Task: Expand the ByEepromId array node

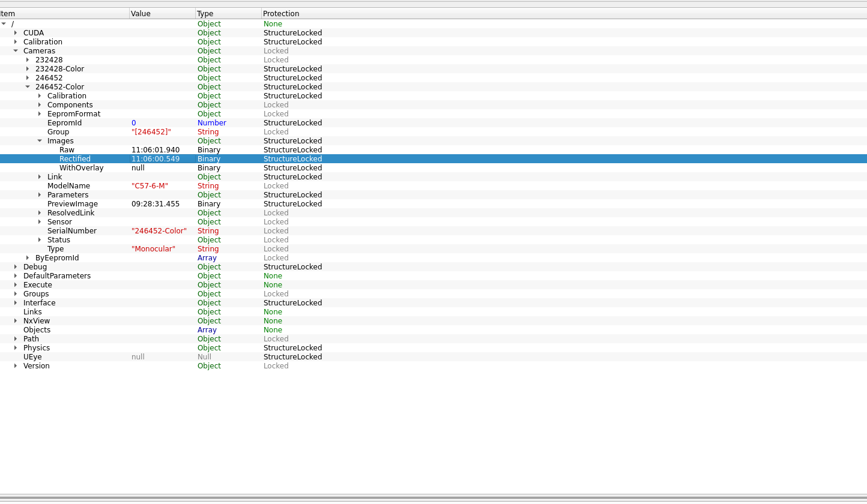Action: tap(28, 258)
